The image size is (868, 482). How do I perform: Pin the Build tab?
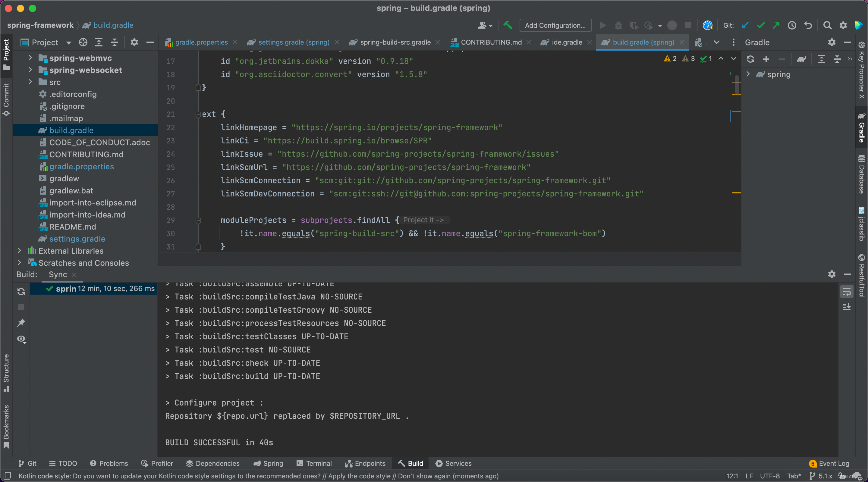[21, 323]
